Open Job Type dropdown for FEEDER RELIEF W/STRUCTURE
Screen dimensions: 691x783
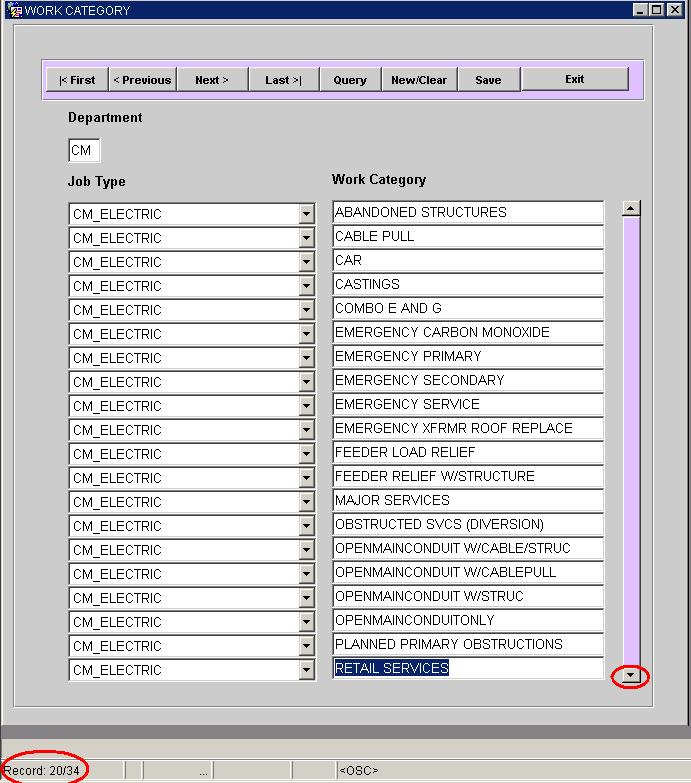(x=307, y=478)
